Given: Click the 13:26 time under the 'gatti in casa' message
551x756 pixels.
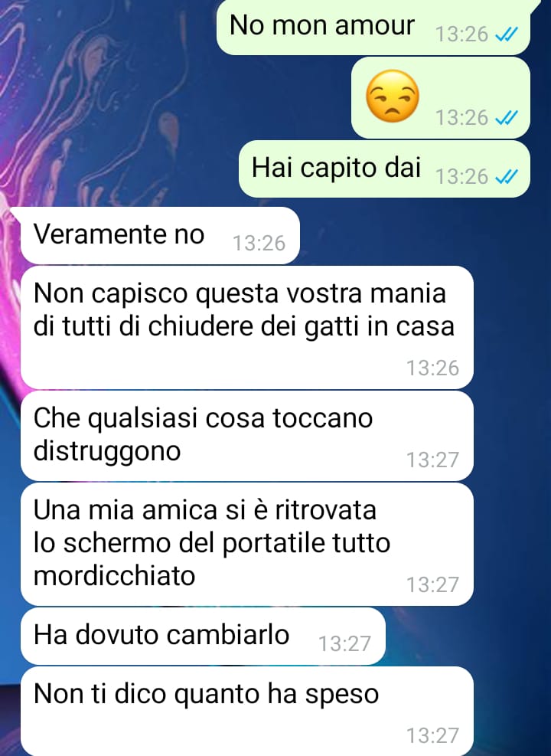Looking at the screenshot, I should [x=433, y=368].
